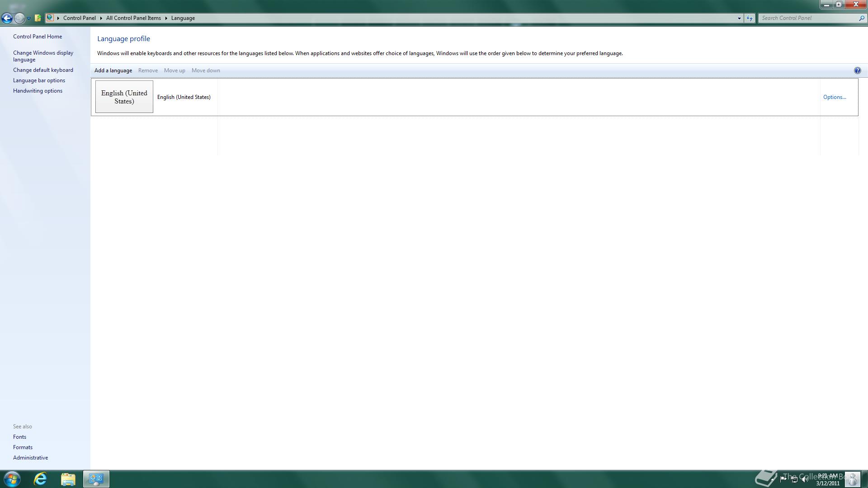Open the volume speaker icon in system tray
Image resolution: width=868 pixels, height=488 pixels.
pyautogui.click(x=805, y=479)
